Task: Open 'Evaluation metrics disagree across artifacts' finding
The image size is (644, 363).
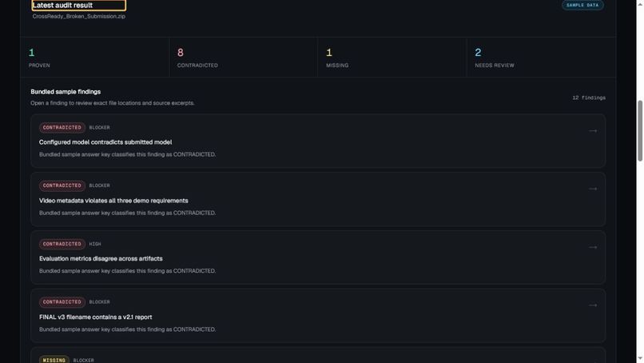Action: coord(318,257)
